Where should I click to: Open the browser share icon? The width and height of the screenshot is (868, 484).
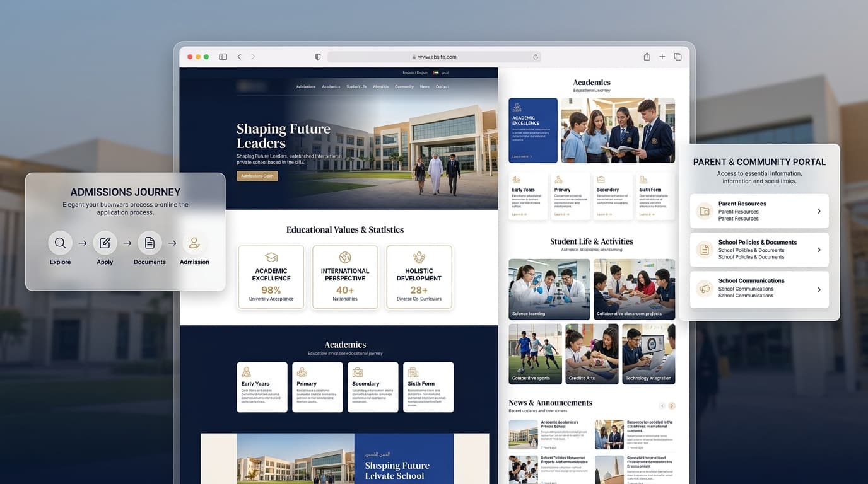click(x=647, y=57)
